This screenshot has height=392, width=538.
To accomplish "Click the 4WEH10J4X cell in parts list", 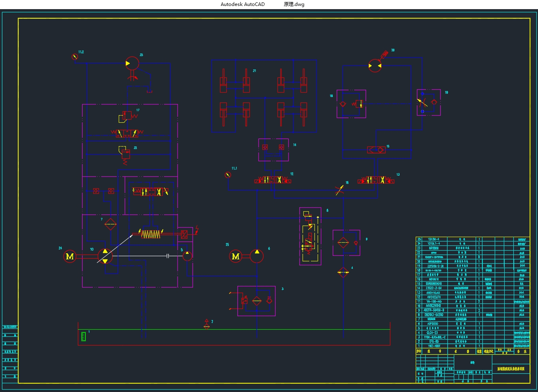I will 433,293.
